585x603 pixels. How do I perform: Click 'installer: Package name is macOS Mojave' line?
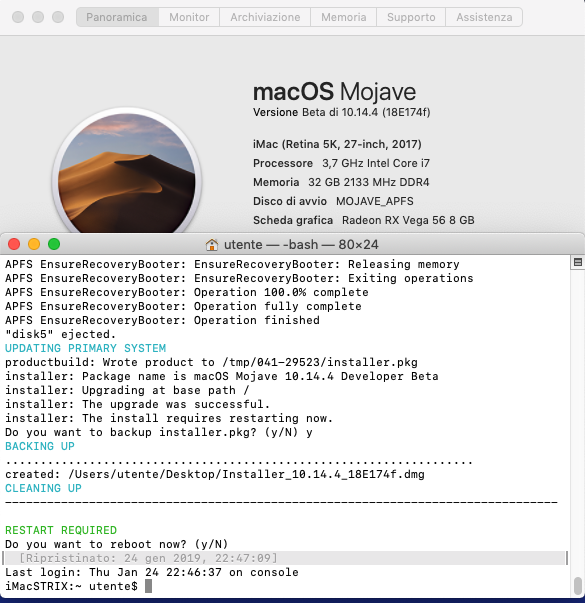click(222, 376)
